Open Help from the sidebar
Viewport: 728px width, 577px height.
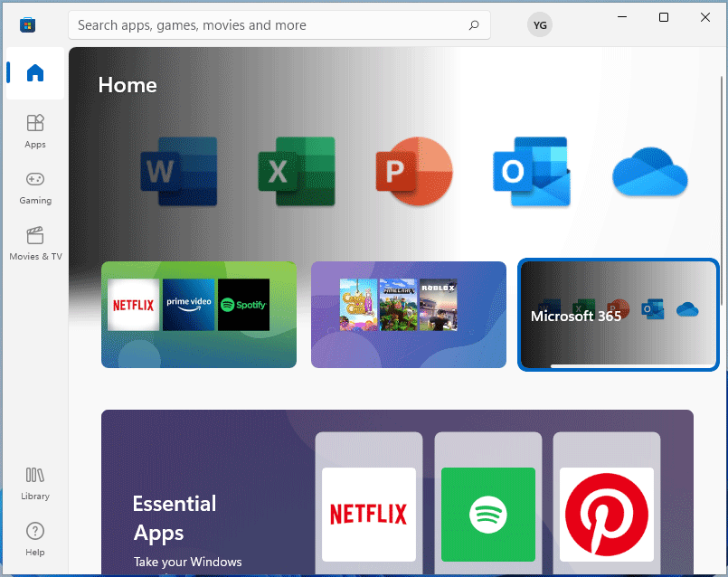pyautogui.click(x=35, y=540)
